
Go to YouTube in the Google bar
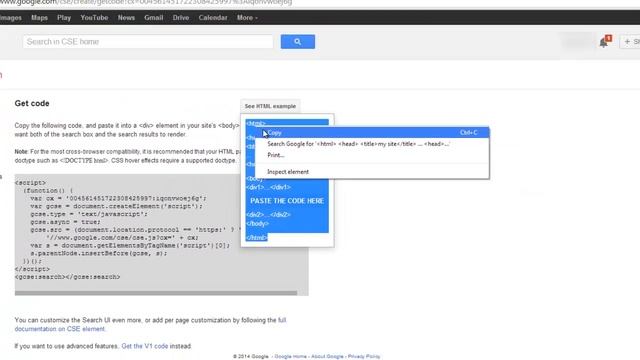point(94,18)
